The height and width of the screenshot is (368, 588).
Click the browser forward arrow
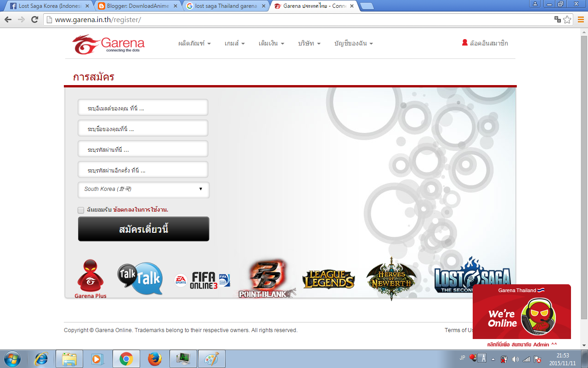pyautogui.click(x=21, y=19)
